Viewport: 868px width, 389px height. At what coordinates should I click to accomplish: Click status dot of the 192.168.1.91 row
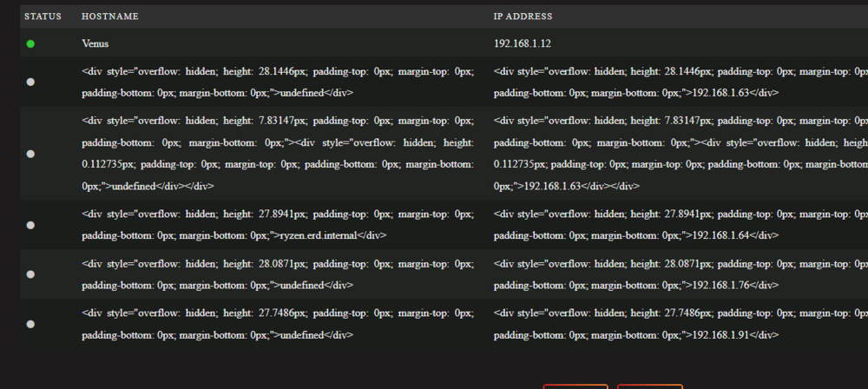point(30,324)
